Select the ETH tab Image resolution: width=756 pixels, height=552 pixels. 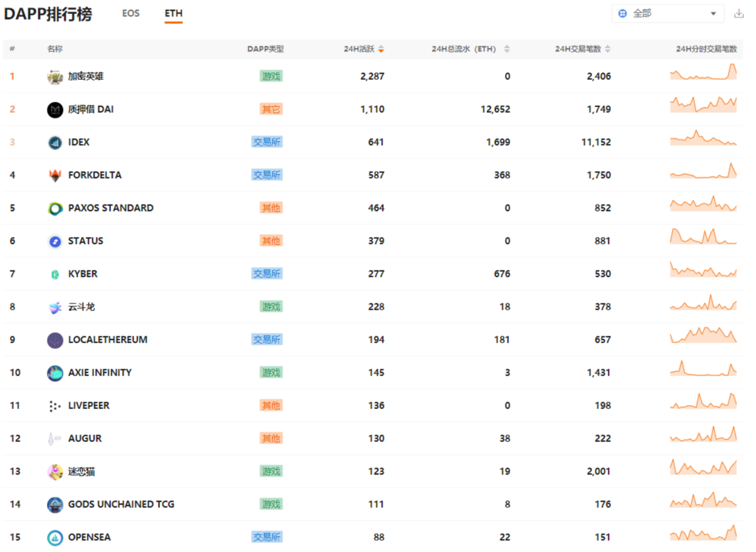pyautogui.click(x=173, y=13)
